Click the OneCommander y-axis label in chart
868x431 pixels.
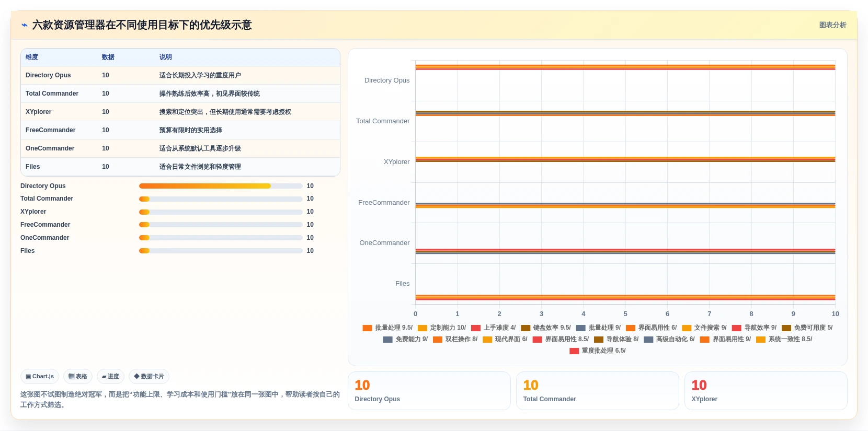(384, 243)
